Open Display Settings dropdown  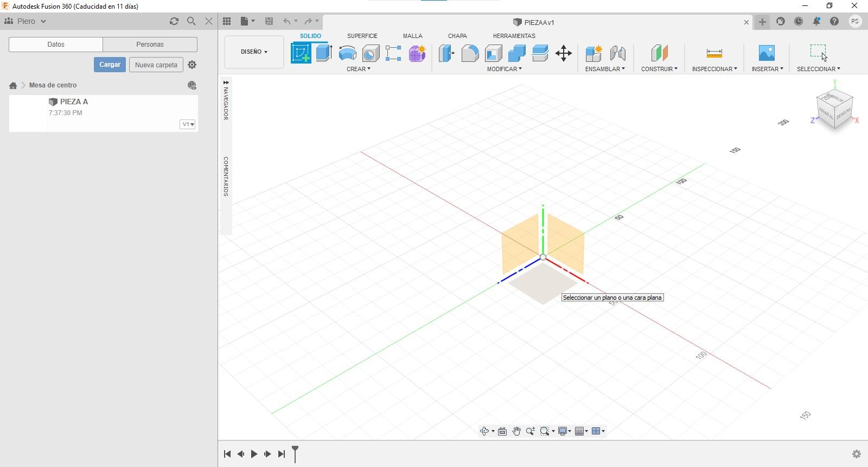(x=565, y=431)
